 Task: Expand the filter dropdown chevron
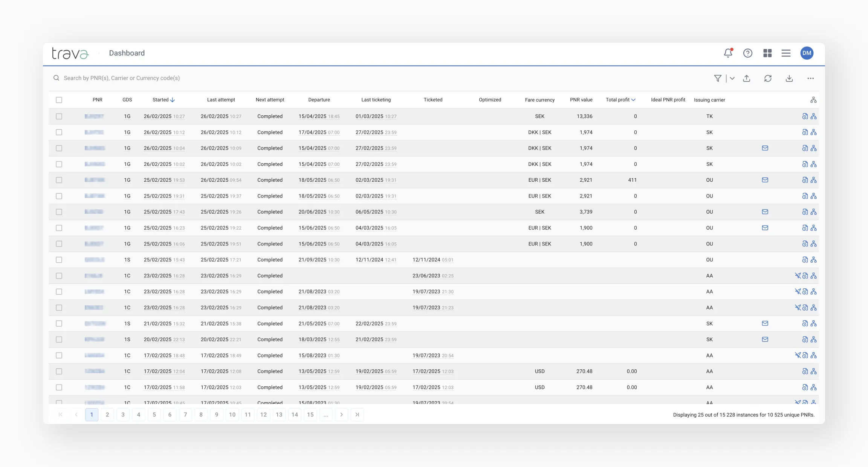pyautogui.click(x=732, y=78)
